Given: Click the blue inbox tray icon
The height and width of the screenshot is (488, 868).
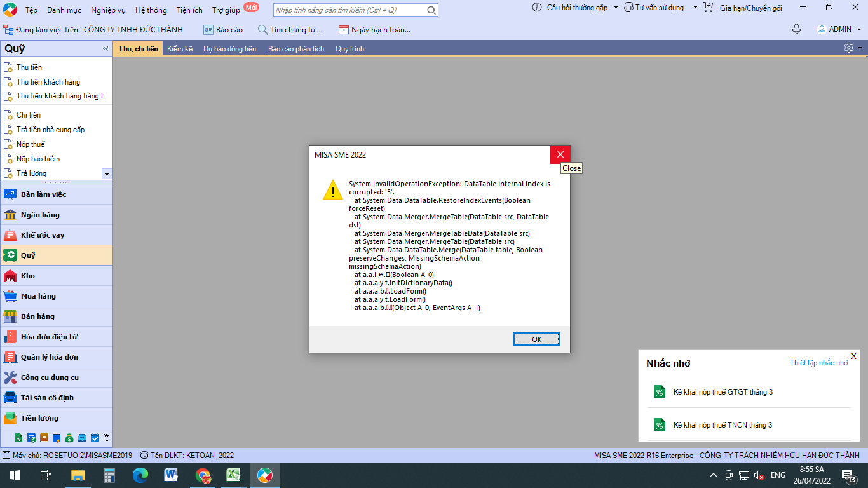Looking at the screenshot, I should point(82,438).
